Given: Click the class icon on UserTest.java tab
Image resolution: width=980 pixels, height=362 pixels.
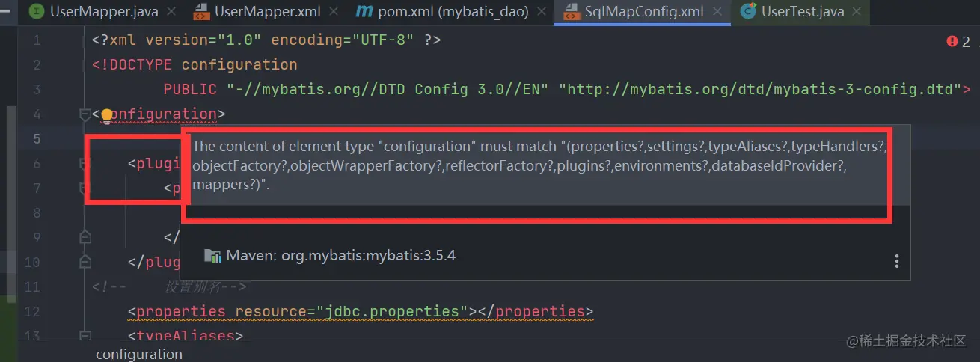Looking at the screenshot, I should (747, 11).
